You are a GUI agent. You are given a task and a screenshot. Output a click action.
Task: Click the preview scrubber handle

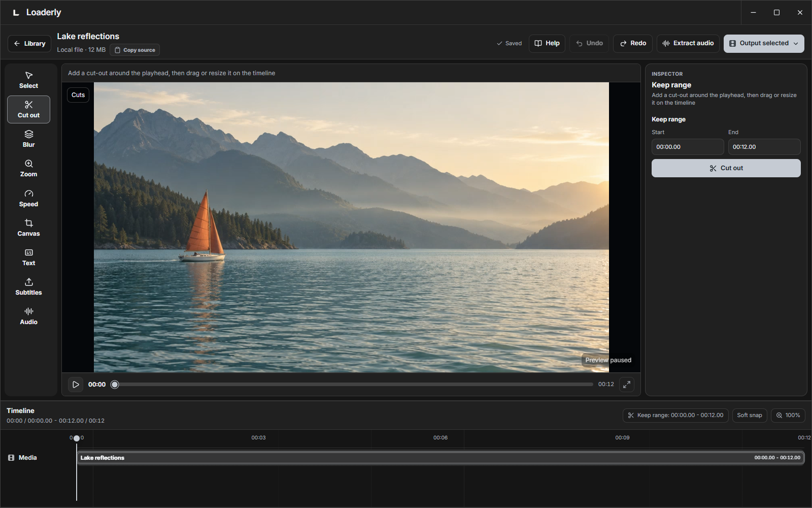tap(115, 385)
